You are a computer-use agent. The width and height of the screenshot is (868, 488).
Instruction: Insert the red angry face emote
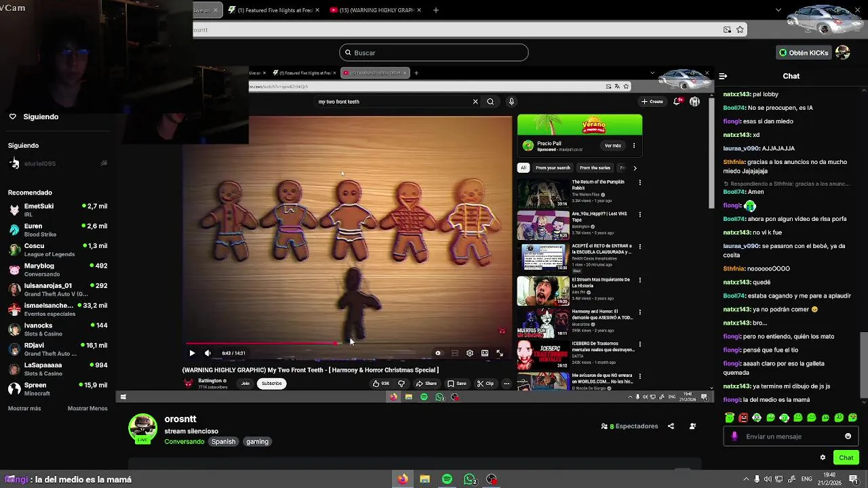tap(743, 418)
